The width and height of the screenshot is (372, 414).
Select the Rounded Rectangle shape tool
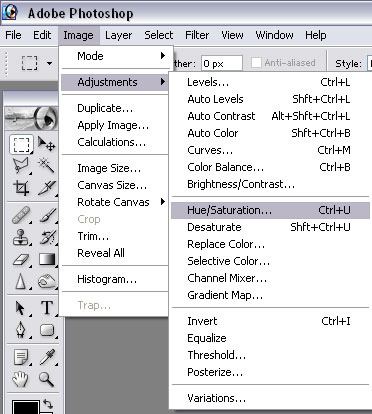click(47, 330)
